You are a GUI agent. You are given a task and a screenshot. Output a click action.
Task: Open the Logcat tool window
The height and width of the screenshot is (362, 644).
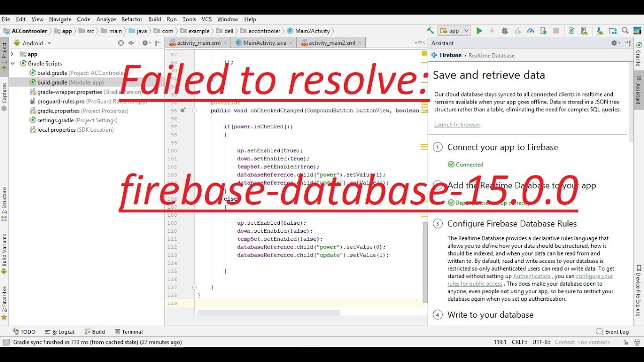point(60,332)
